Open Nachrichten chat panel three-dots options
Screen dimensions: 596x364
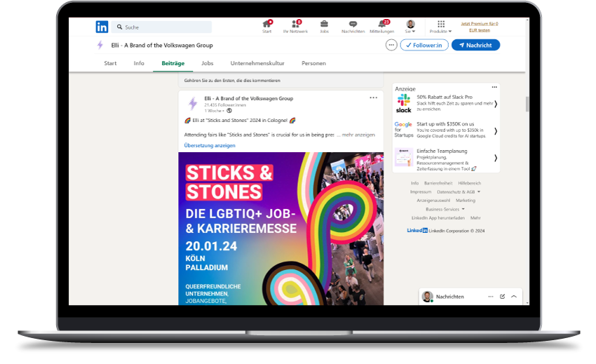tap(491, 296)
